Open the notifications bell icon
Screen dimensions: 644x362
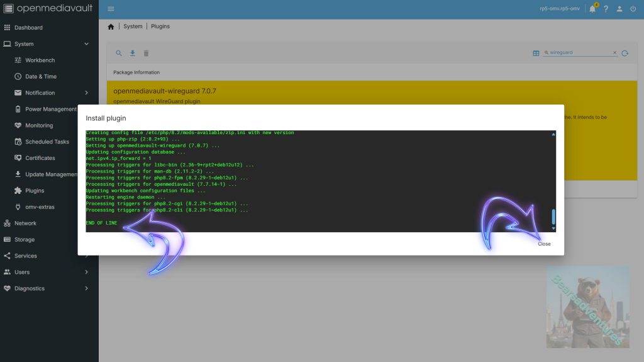(592, 9)
